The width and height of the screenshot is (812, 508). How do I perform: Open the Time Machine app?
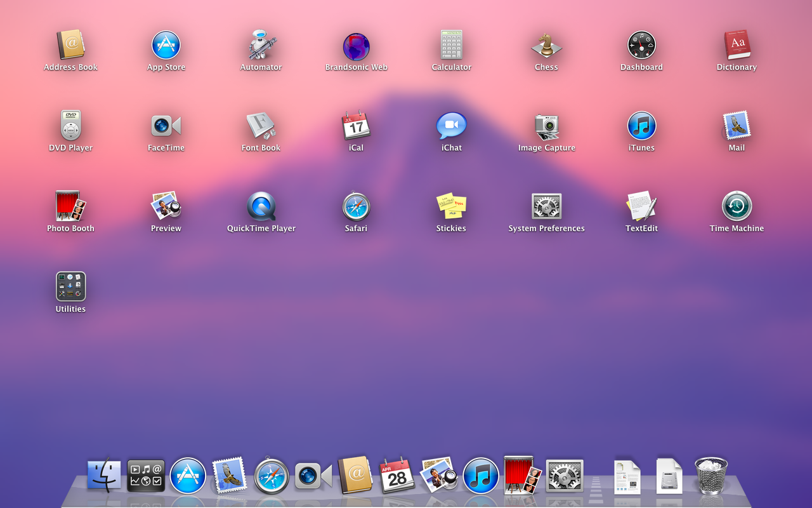click(737, 206)
